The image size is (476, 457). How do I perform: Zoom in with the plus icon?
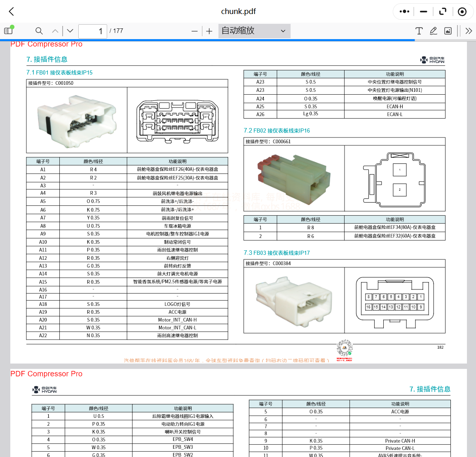pos(209,31)
